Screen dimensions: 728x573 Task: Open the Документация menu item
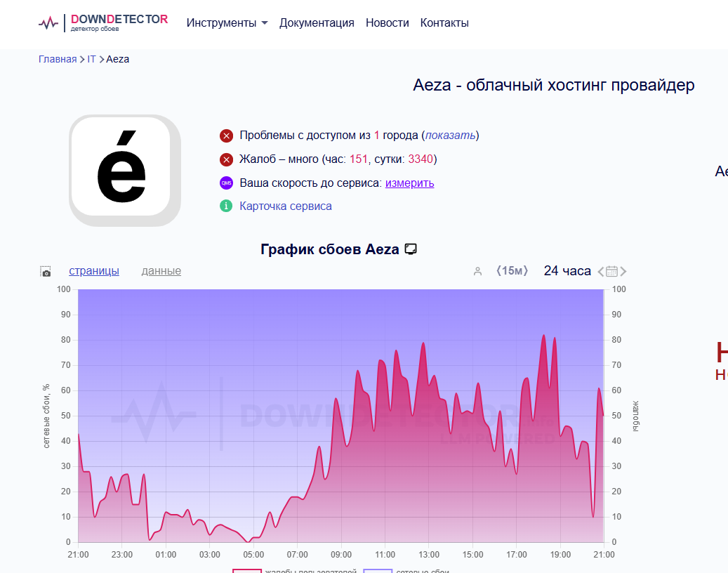click(317, 22)
